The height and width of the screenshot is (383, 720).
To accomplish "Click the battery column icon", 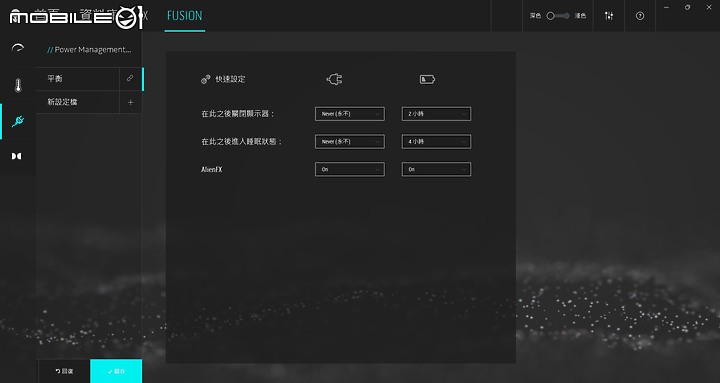I will pyautogui.click(x=427, y=79).
